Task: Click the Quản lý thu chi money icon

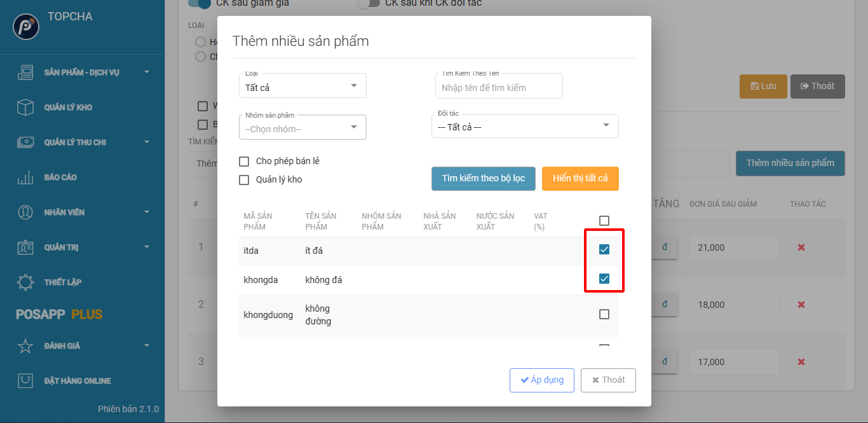Action: [x=25, y=142]
